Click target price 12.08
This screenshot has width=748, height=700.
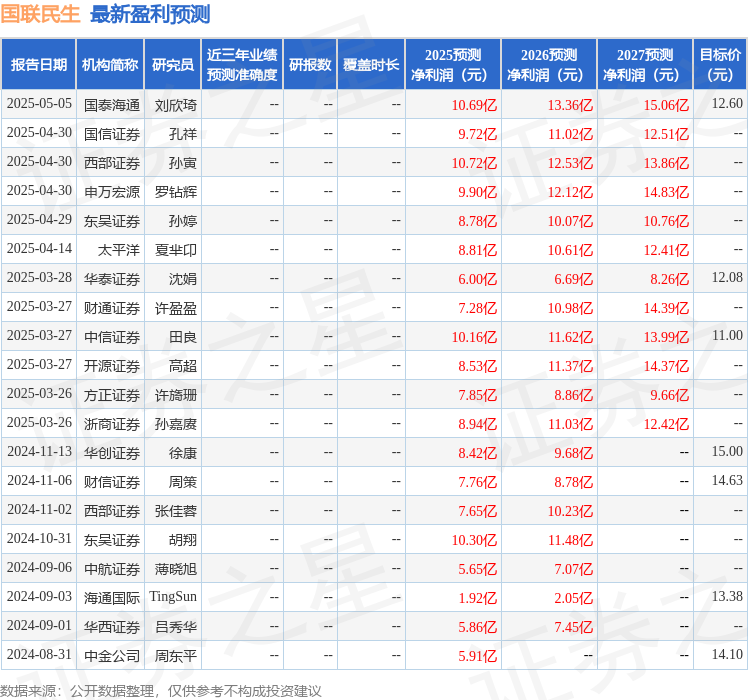pyautogui.click(x=727, y=277)
